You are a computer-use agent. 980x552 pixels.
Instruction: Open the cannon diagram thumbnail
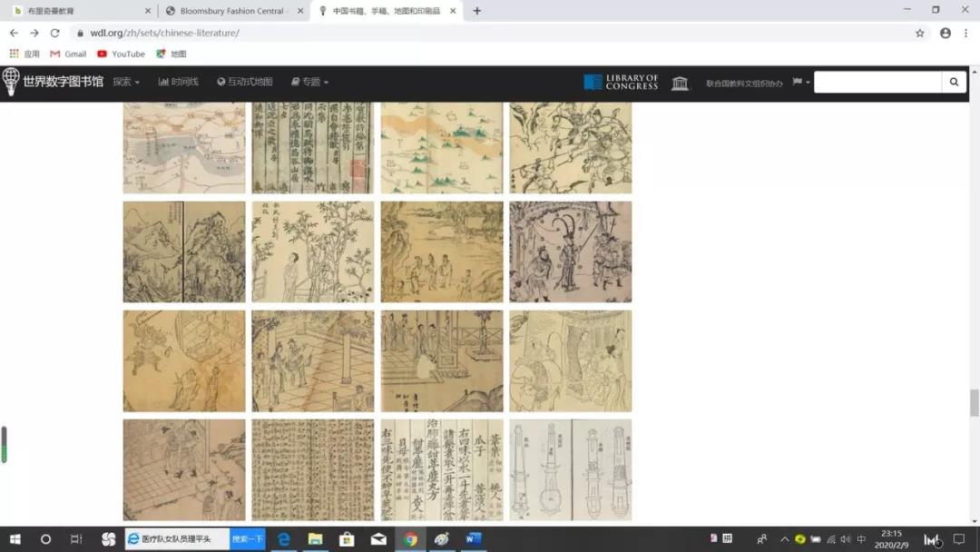tap(570, 469)
